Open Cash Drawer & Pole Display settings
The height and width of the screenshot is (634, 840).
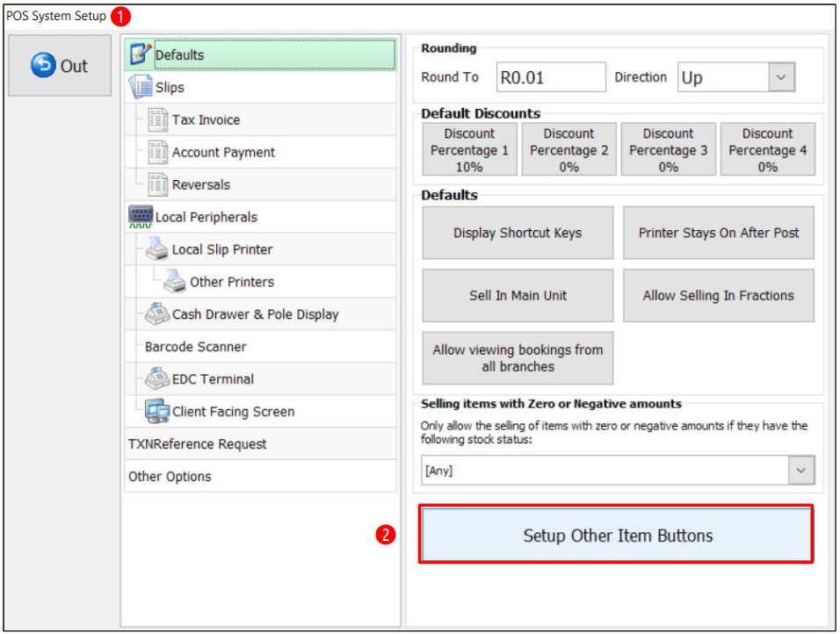click(260, 314)
